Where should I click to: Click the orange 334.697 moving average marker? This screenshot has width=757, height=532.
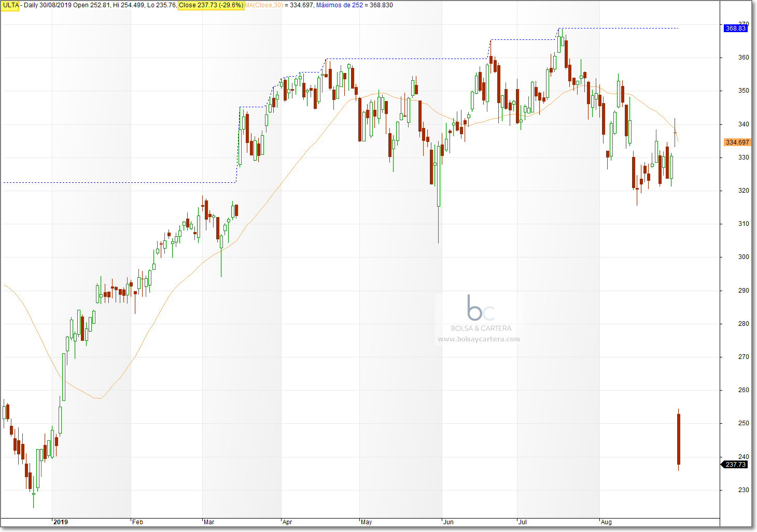(737, 142)
